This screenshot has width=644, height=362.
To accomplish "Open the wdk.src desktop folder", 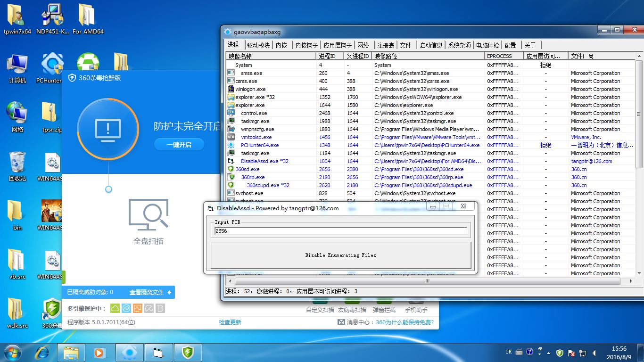I will 17,313.
